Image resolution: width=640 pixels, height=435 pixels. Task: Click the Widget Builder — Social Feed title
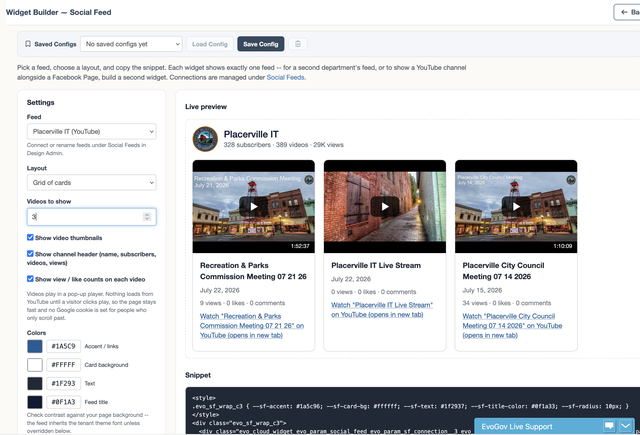(x=58, y=12)
